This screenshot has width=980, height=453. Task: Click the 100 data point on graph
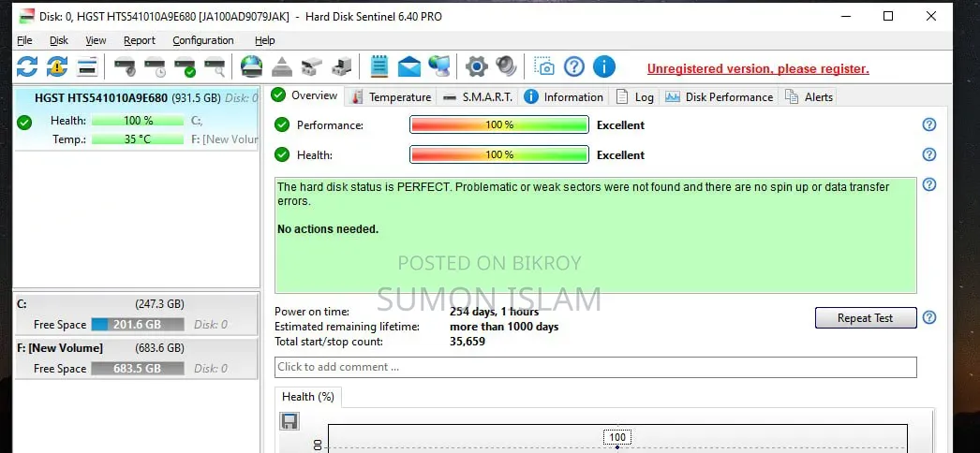[x=617, y=438]
